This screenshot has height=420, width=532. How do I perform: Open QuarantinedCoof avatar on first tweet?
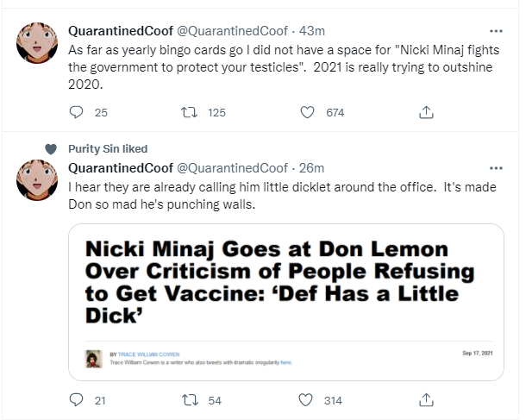(37, 43)
